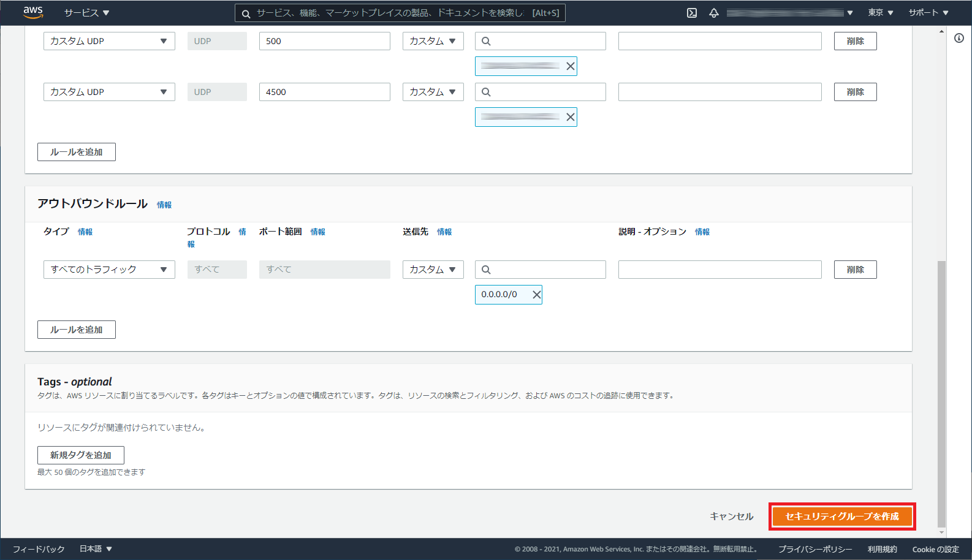Click the AWS logo home icon
The image size is (972, 560).
pyautogui.click(x=33, y=12)
